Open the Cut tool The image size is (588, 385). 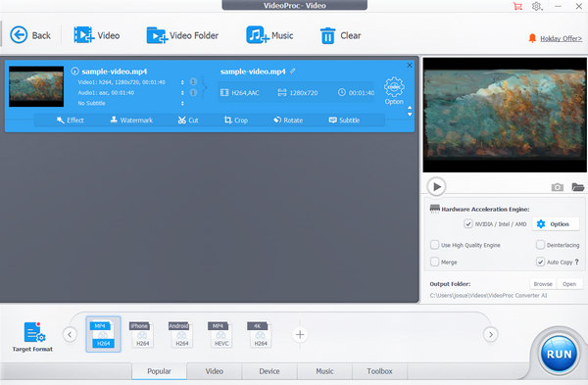[x=188, y=120]
